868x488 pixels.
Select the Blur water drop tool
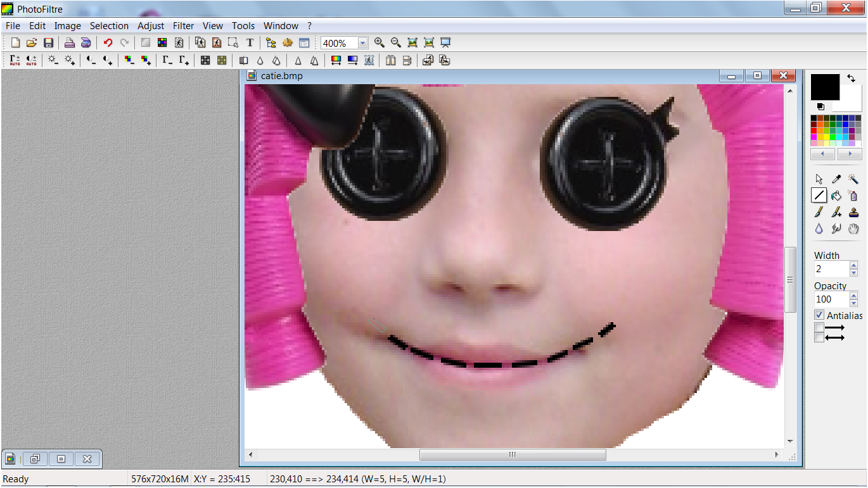click(819, 228)
